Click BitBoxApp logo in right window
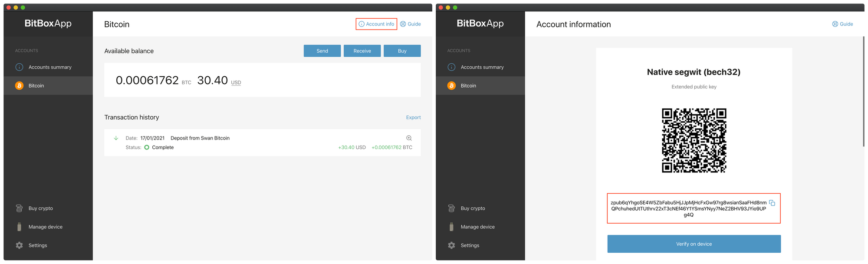Screen dimensions: 868x264 coord(480,23)
